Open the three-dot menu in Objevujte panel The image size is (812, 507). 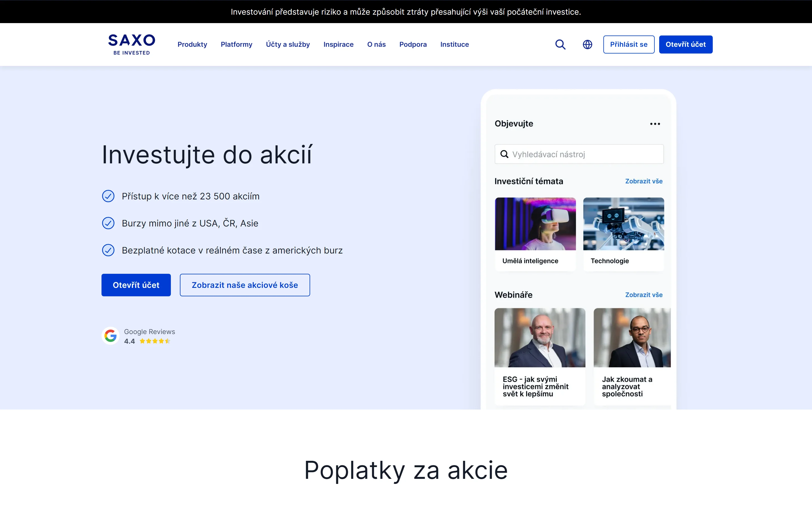point(655,124)
